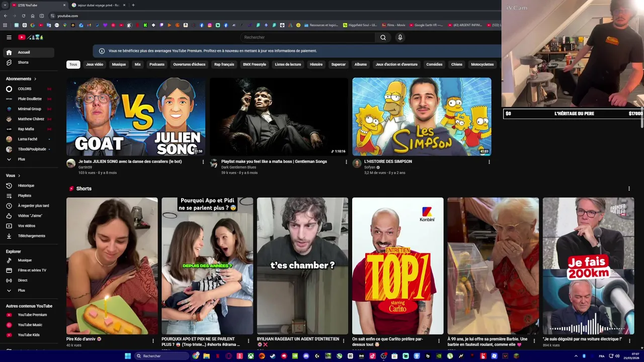Open Shorts in the sidebar

[x=29, y=62]
